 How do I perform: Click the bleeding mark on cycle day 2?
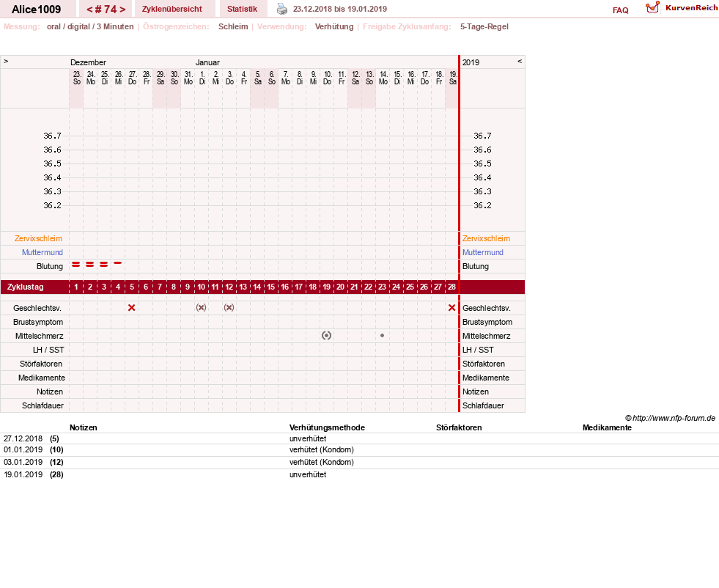[90, 265]
